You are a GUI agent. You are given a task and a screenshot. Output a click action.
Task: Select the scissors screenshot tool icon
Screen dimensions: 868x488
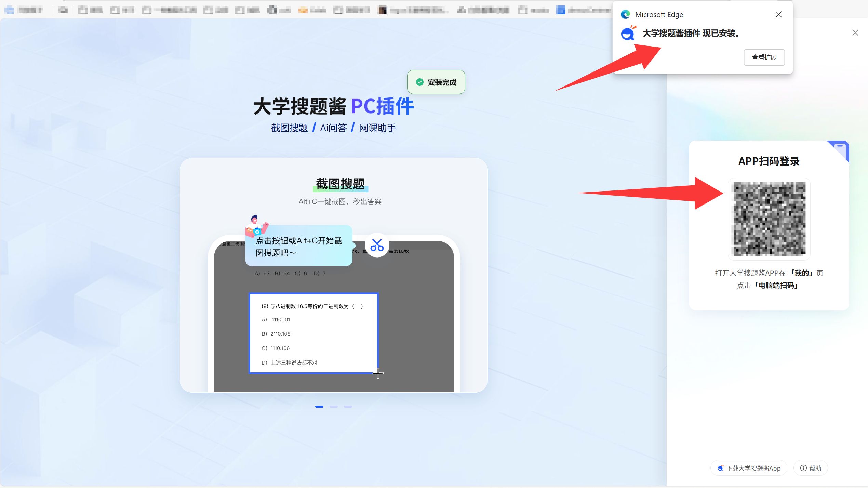pos(377,246)
